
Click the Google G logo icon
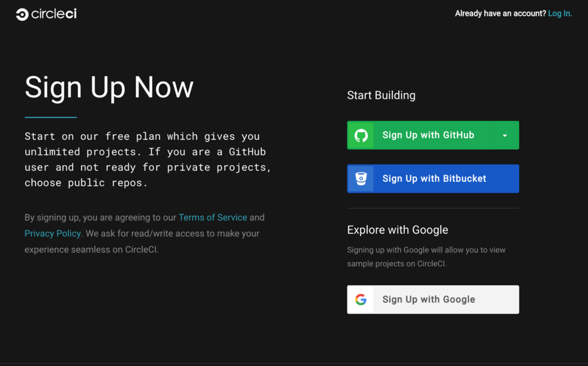361,299
